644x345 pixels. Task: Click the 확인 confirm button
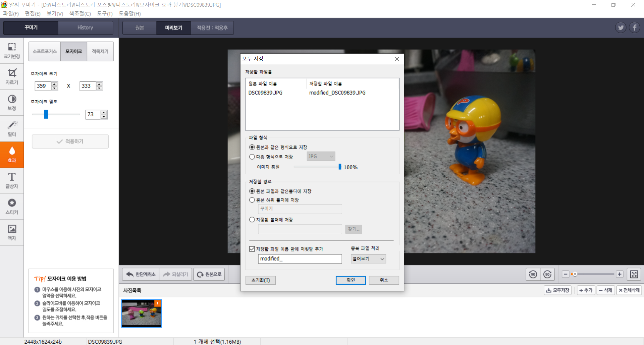click(x=351, y=280)
